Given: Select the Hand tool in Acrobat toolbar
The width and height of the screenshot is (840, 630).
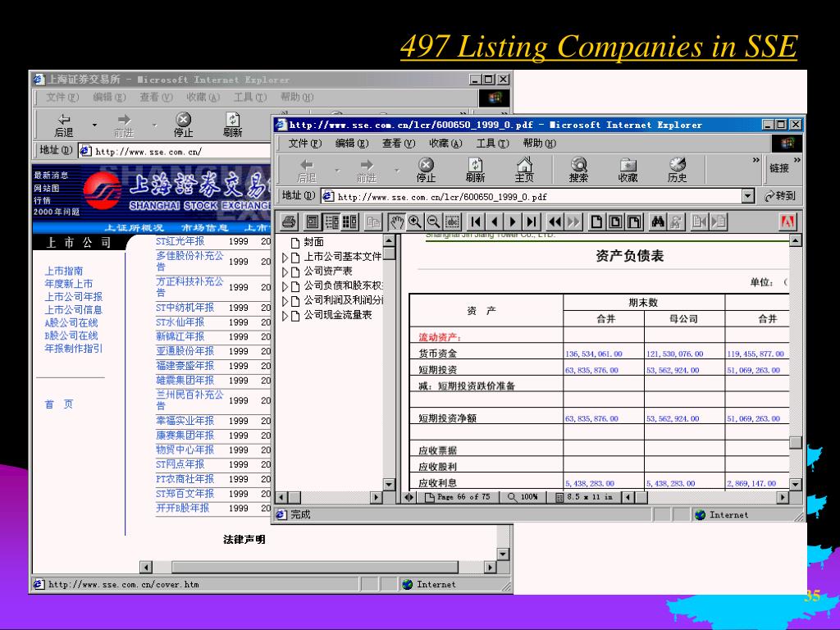Looking at the screenshot, I should pyautogui.click(x=396, y=221).
